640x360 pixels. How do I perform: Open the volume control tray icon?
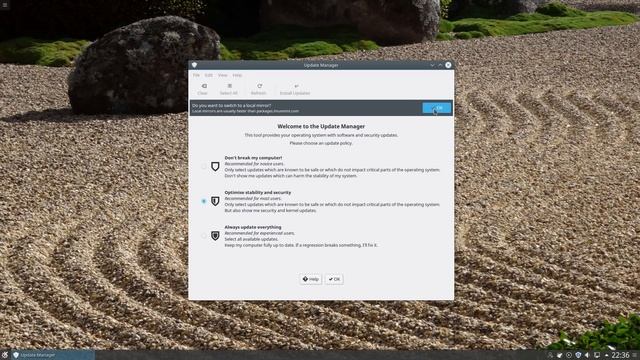pyautogui.click(x=587, y=355)
